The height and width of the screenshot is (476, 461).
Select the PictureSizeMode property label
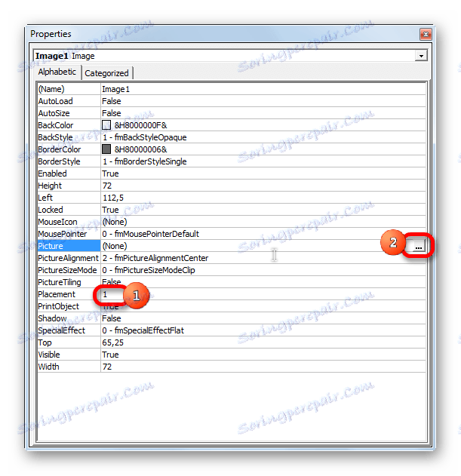coord(69,270)
